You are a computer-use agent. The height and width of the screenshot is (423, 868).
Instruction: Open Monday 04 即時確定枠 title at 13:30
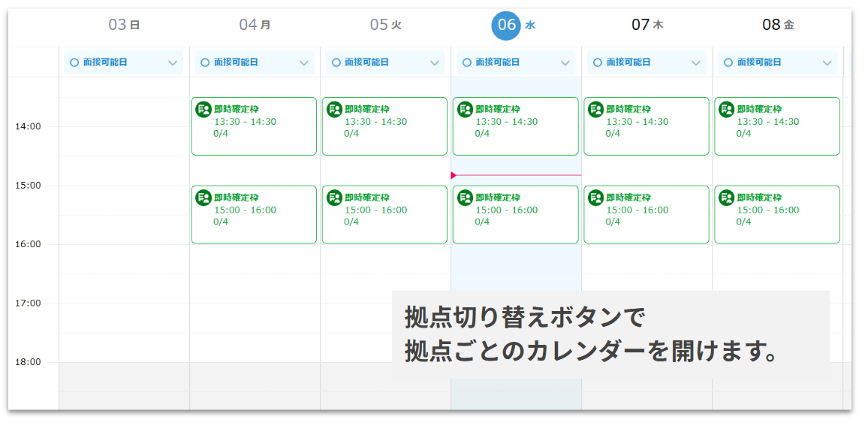[x=237, y=110]
